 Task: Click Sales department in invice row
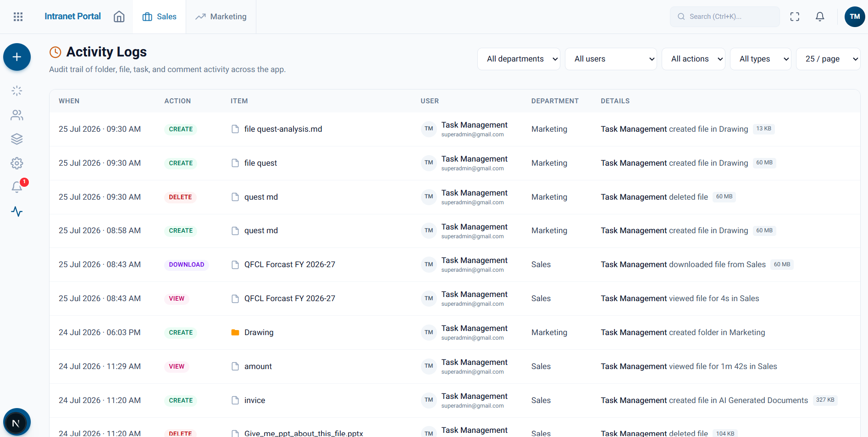pos(541,400)
